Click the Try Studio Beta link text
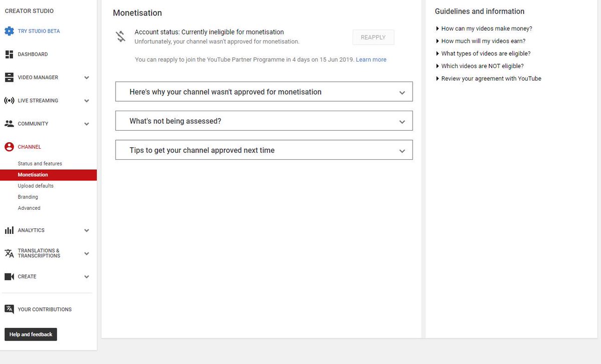This screenshot has height=364, width=601. point(39,31)
